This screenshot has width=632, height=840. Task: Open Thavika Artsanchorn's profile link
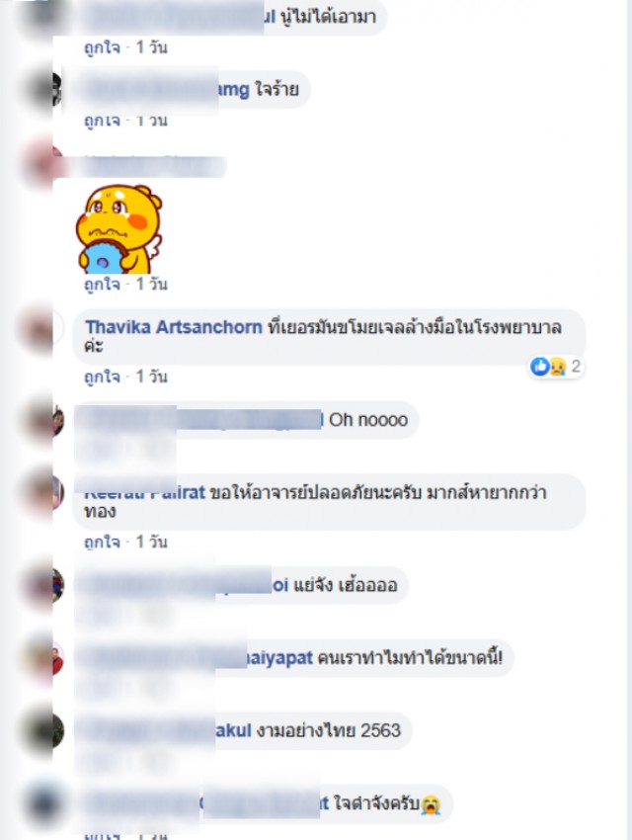pyautogui.click(x=174, y=327)
